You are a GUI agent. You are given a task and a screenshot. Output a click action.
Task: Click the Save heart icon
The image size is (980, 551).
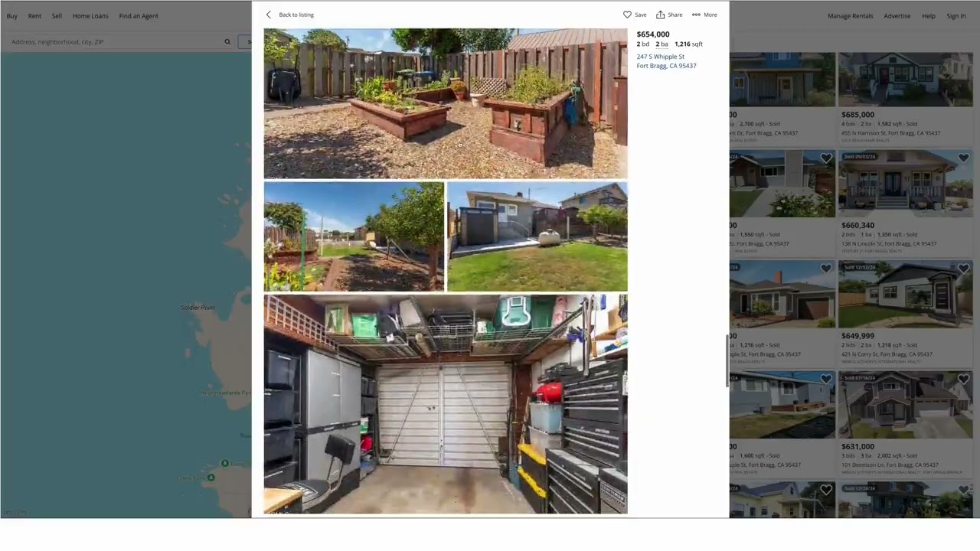[627, 15]
